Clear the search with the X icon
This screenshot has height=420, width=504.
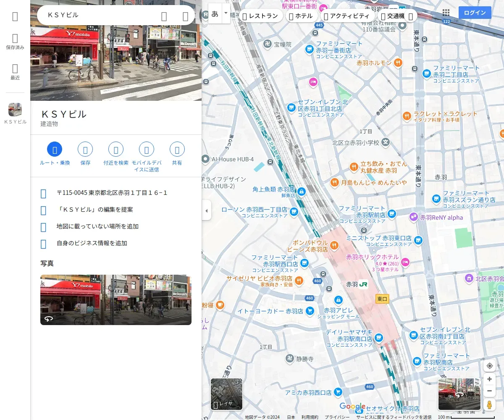(185, 16)
